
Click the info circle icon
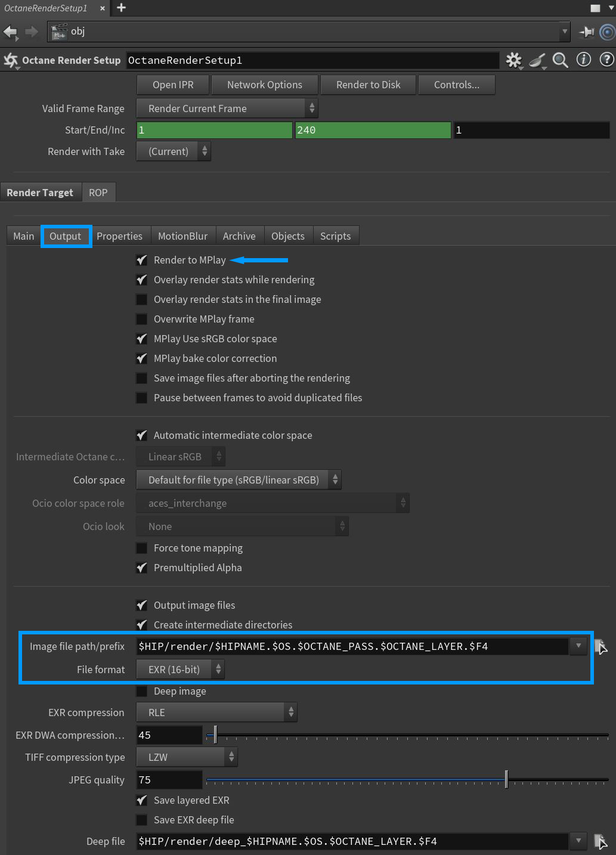point(584,60)
